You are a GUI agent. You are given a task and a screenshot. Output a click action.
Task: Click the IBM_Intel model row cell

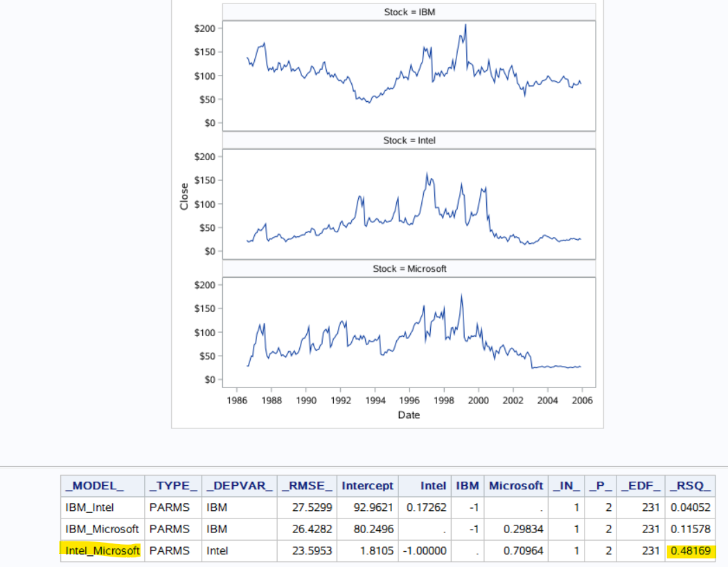(90, 507)
